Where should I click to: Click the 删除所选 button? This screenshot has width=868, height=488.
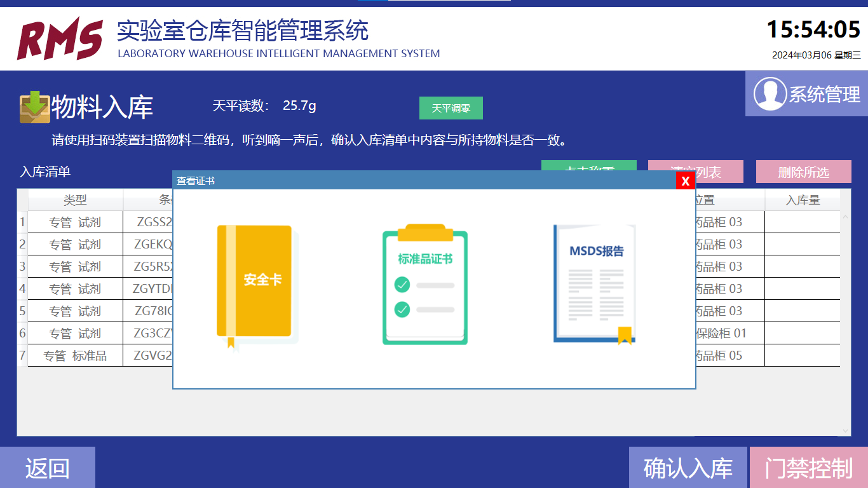click(803, 172)
